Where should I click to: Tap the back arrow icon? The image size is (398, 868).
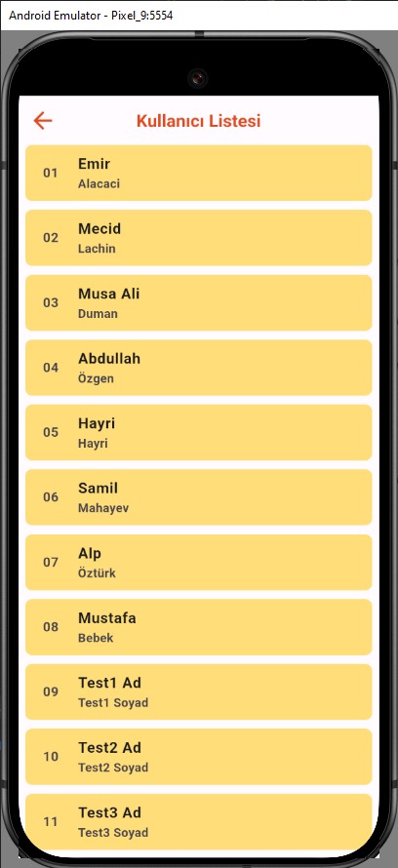pyautogui.click(x=43, y=121)
